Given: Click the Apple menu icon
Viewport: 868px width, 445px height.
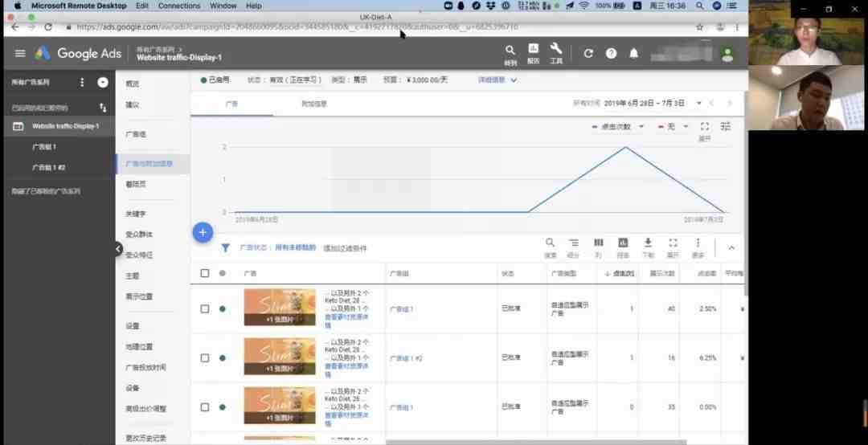Looking at the screenshot, I should (17, 6).
